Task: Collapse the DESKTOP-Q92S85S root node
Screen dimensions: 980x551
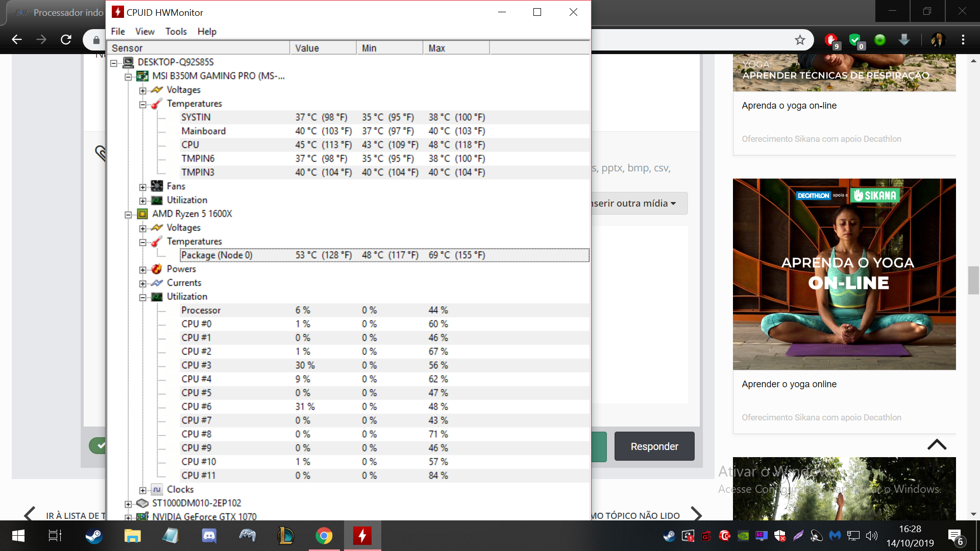Action: [x=114, y=63]
